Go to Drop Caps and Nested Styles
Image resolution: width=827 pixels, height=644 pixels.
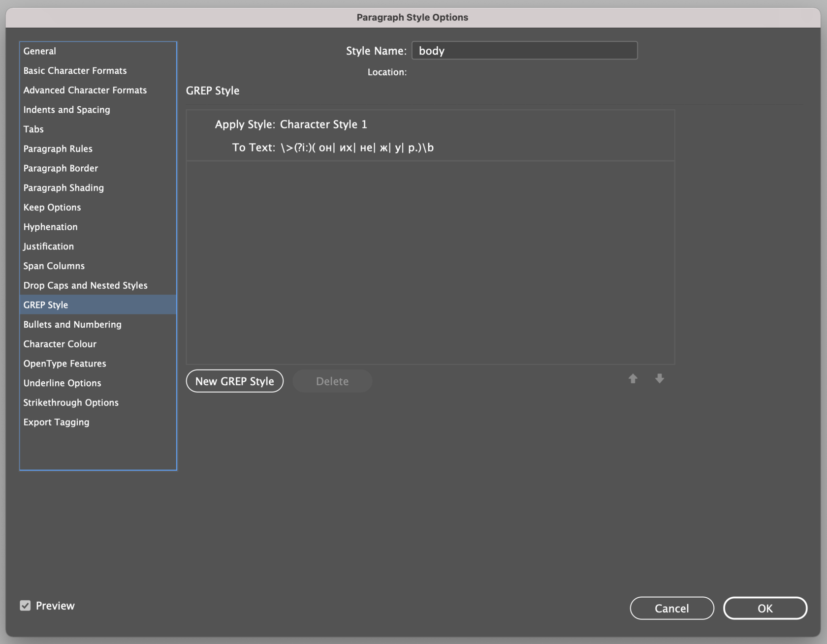[x=86, y=285]
